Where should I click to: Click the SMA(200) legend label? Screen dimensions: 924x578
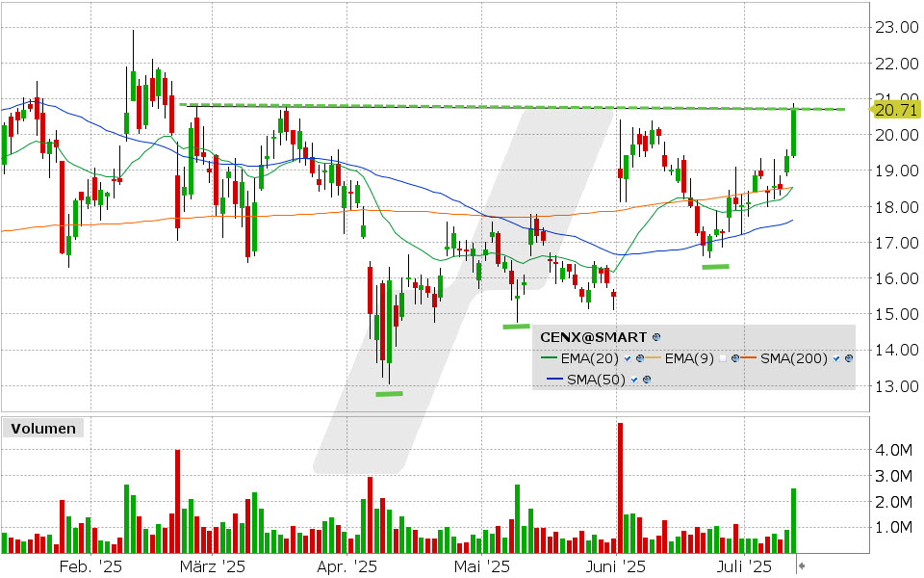[x=794, y=358]
